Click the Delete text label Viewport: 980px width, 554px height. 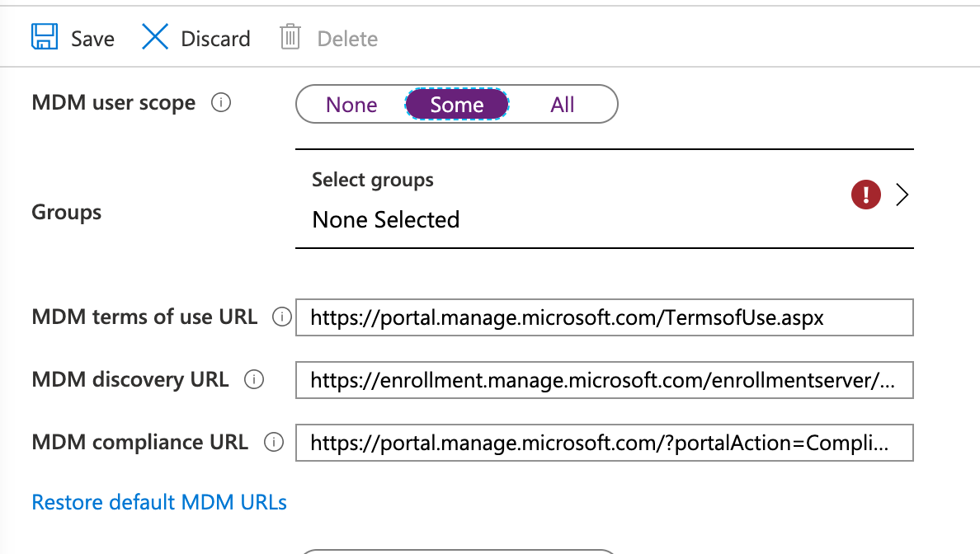[x=347, y=39]
